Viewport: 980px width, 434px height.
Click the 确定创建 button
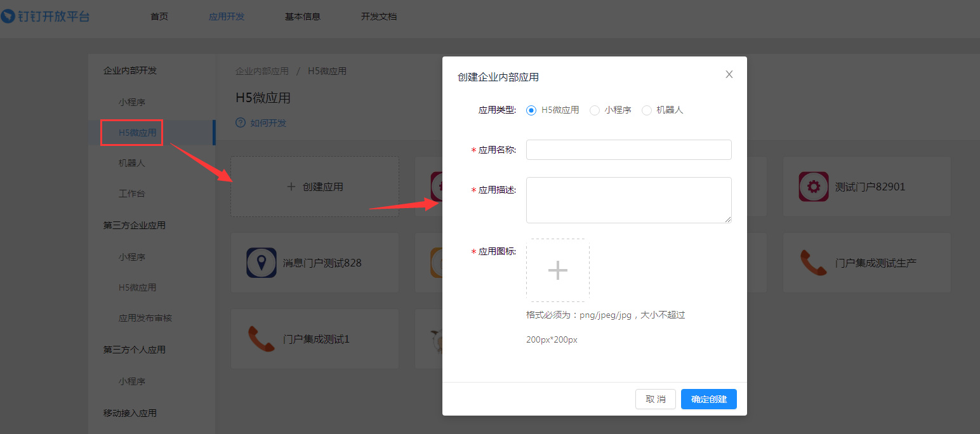[709, 399]
